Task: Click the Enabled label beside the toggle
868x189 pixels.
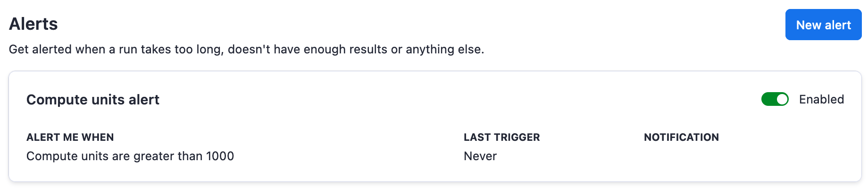Action: (x=821, y=99)
